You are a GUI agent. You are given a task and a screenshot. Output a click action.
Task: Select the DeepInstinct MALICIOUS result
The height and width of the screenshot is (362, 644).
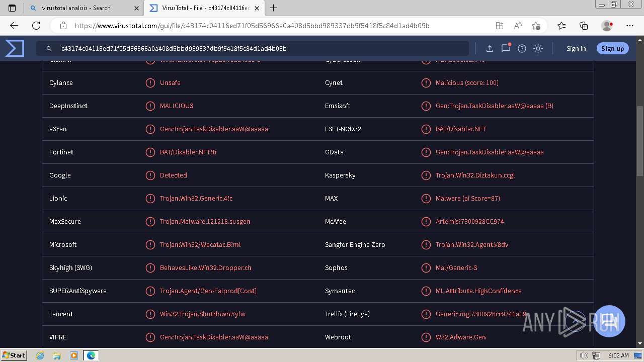click(177, 106)
